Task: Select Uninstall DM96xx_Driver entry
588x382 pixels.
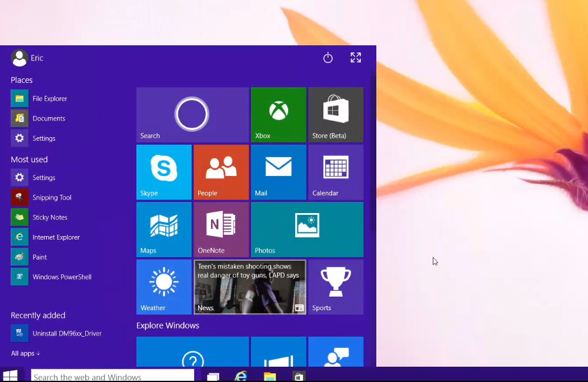Action: (56, 333)
